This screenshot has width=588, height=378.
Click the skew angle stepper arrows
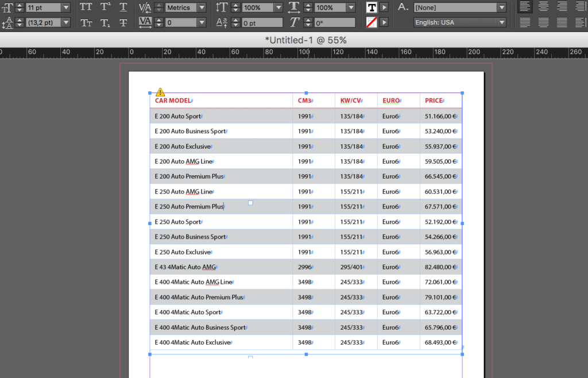click(x=308, y=23)
